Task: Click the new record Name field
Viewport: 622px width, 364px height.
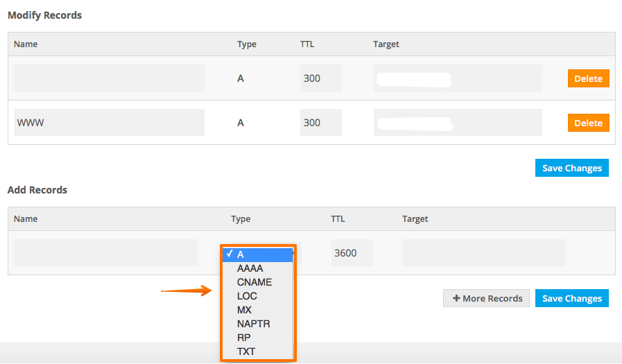Action: 106,253
